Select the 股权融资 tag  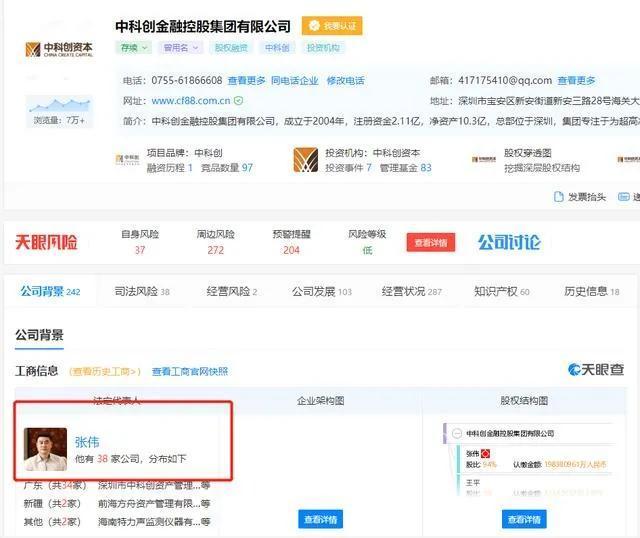pyautogui.click(x=231, y=48)
